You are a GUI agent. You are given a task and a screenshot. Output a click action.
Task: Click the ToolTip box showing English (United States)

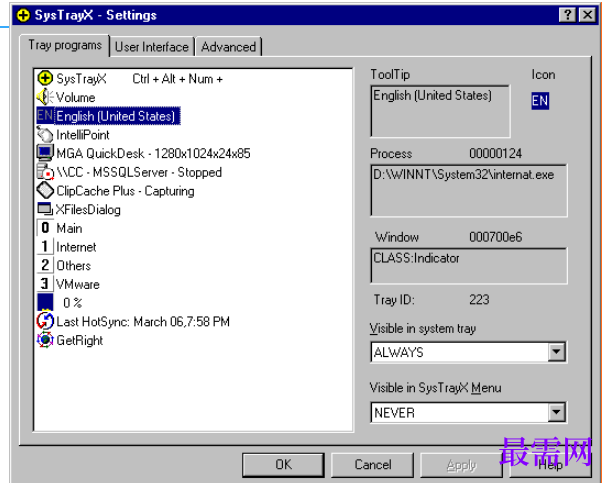(x=440, y=111)
